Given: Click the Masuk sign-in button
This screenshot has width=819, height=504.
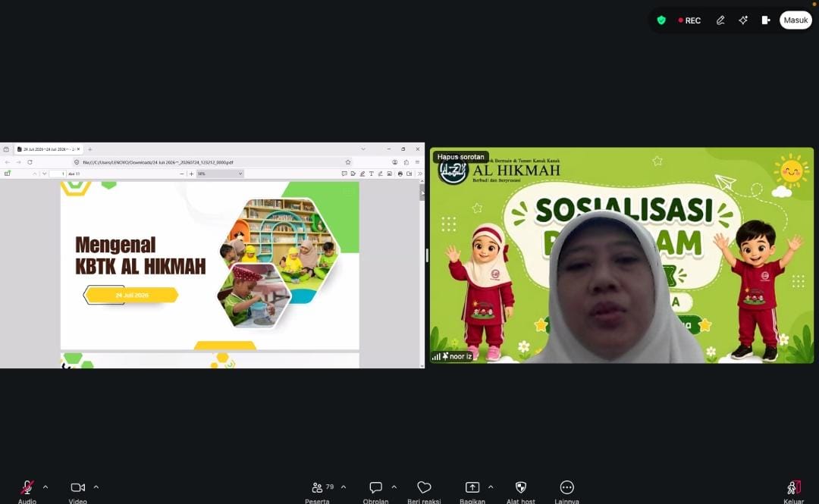Looking at the screenshot, I should (795, 20).
